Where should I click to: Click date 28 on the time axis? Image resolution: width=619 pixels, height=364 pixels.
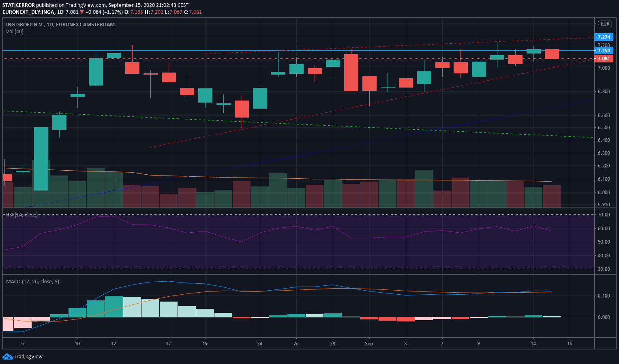(x=333, y=344)
